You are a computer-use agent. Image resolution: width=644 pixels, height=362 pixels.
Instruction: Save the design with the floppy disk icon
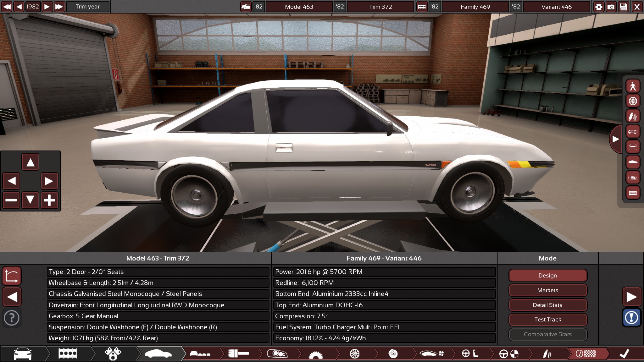623,7
